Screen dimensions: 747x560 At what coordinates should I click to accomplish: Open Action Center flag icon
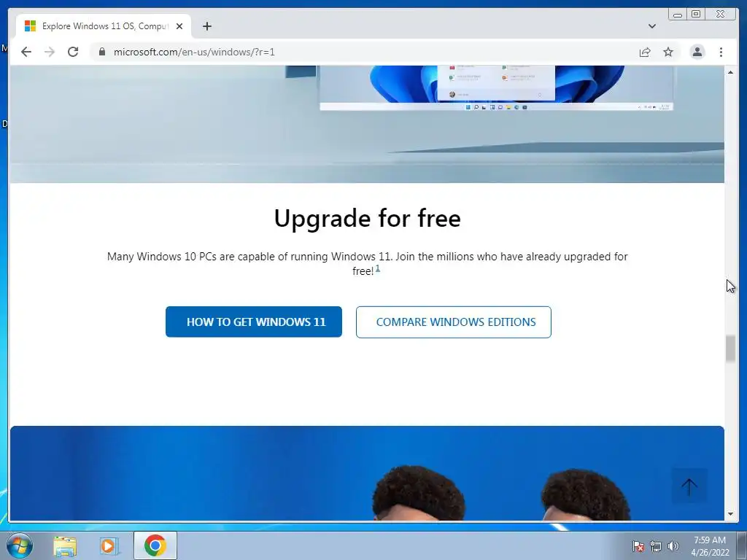[x=638, y=546]
